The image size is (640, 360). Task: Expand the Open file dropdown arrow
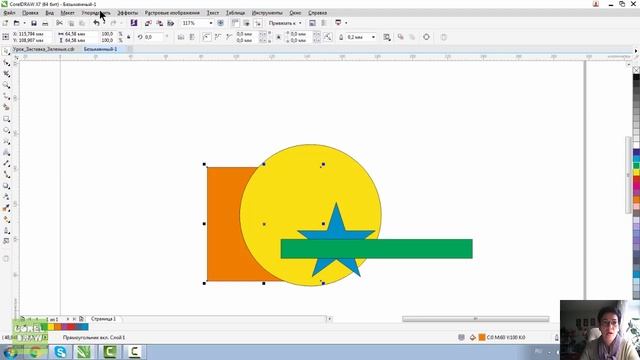[x=24, y=23]
